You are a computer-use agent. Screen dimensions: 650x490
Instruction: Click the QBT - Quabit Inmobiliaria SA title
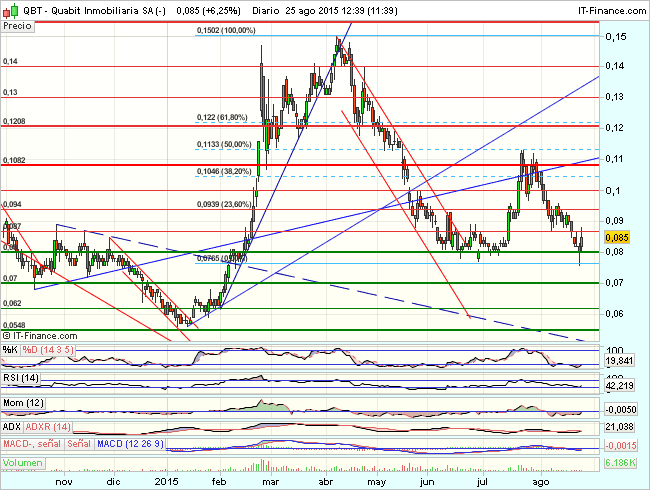coord(95,11)
